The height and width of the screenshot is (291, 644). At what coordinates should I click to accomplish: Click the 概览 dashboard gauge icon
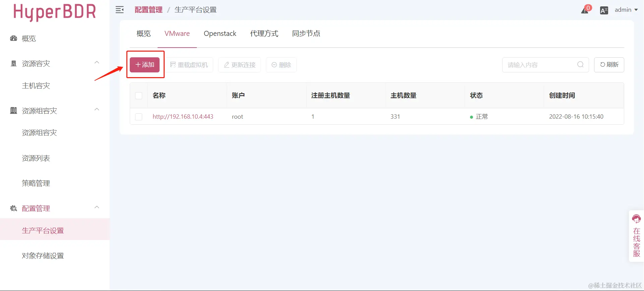coord(13,38)
